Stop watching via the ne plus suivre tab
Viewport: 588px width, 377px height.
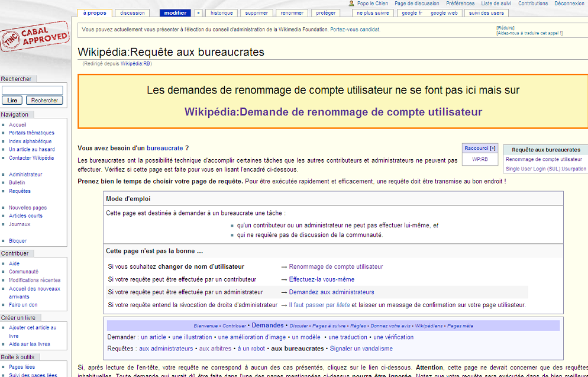point(373,13)
